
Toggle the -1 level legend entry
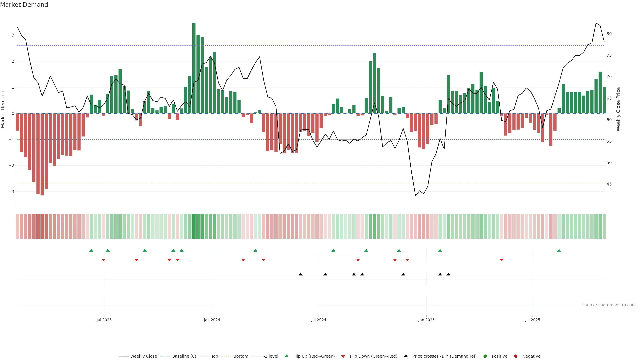coord(271,356)
